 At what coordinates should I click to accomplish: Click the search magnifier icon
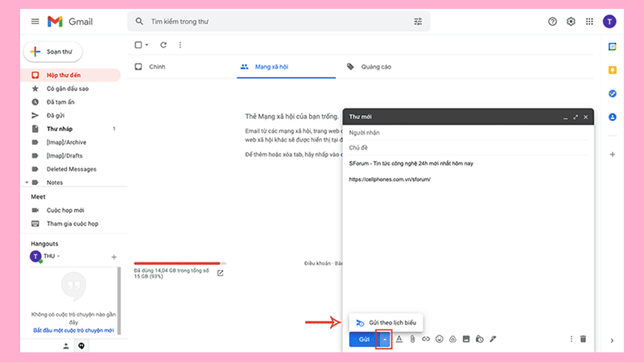139,22
